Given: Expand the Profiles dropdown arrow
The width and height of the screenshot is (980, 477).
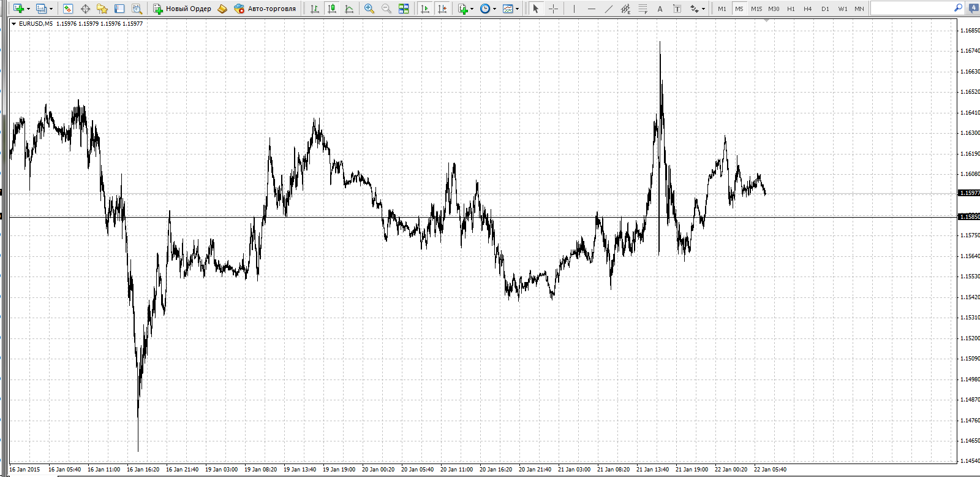Looking at the screenshot, I should tap(51, 9).
